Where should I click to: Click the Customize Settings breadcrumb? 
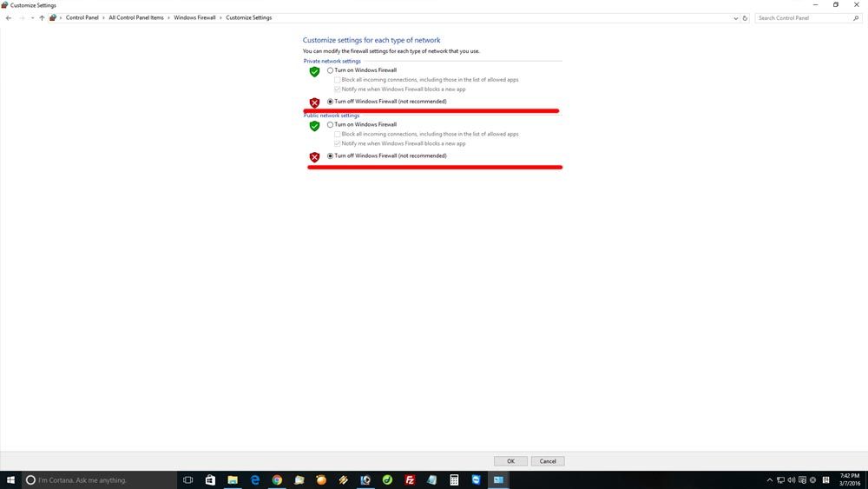click(248, 17)
